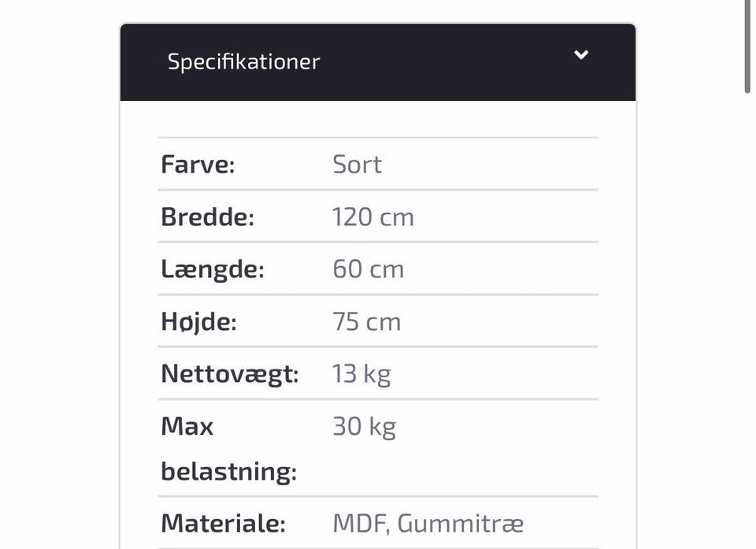Collapse the Specifikationer section with the chevron
756x549 pixels.
[x=581, y=55]
